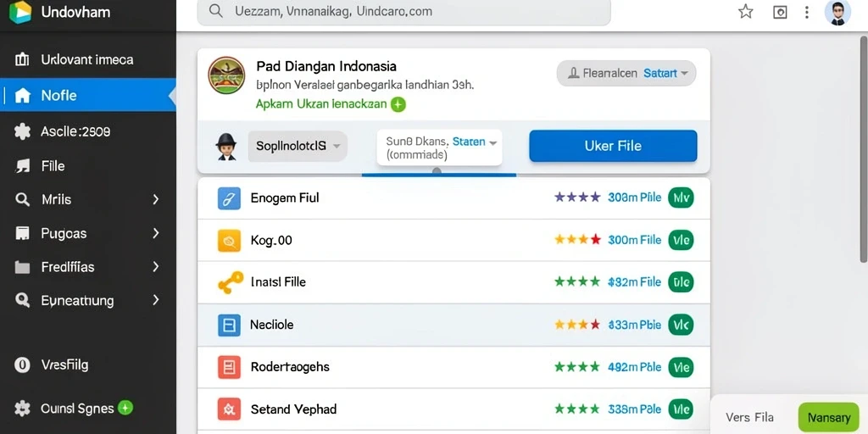Click the Undovham logo icon
This screenshot has height=434, width=868.
point(20,12)
